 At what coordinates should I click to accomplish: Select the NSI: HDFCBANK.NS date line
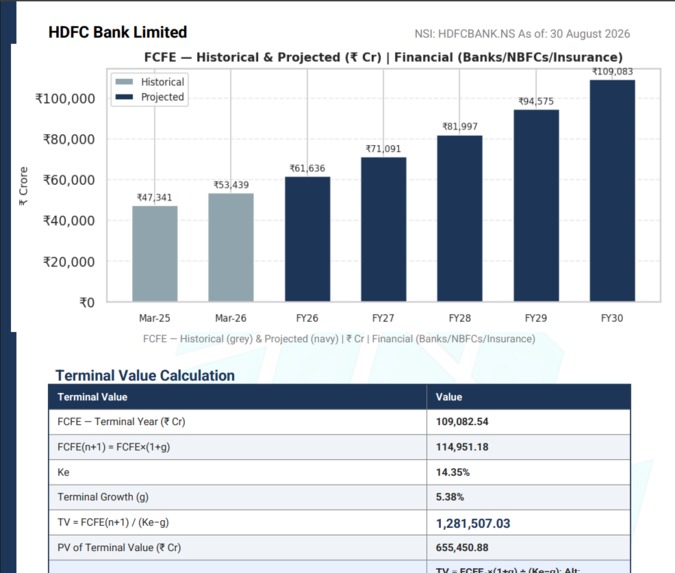tap(522, 34)
